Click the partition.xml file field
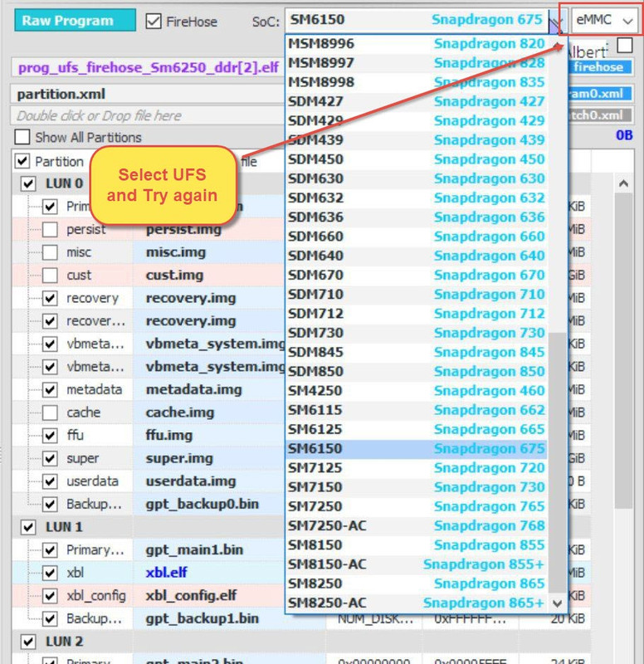This screenshot has width=644, height=664. [x=149, y=94]
